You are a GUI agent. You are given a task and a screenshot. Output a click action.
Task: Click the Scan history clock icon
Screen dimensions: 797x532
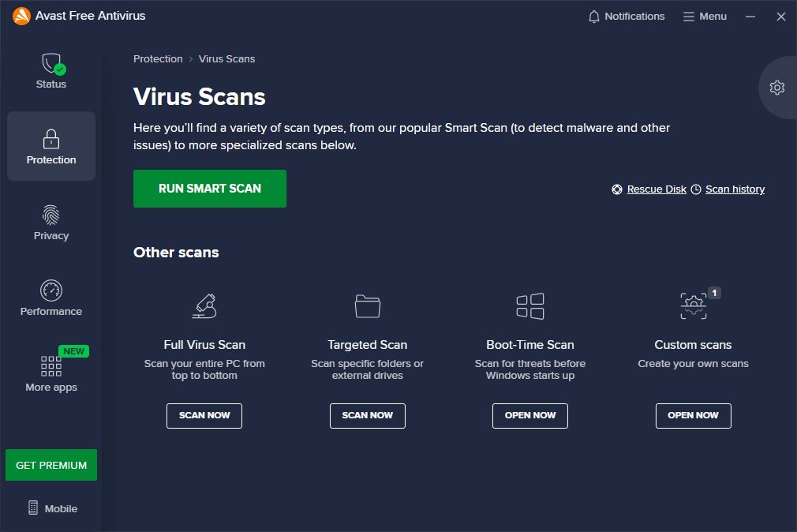pyautogui.click(x=696, y=189)
